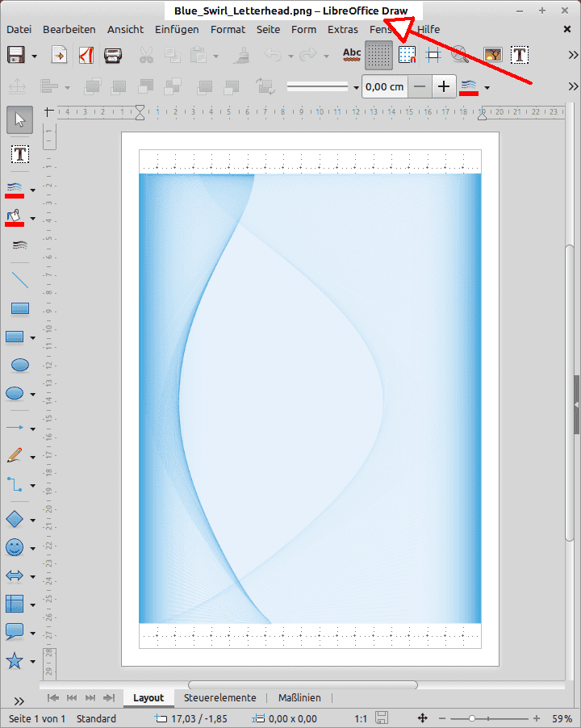This screenshot has width=581, height=728.
Task: Run the Abc spelling check
Action: click(x=352, y=55)
